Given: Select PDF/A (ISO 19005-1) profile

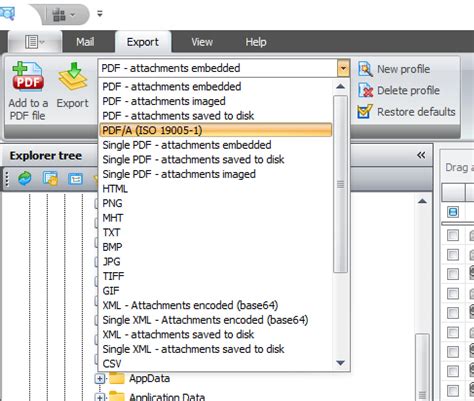Looking at the screenshot, I should [215, 130].
